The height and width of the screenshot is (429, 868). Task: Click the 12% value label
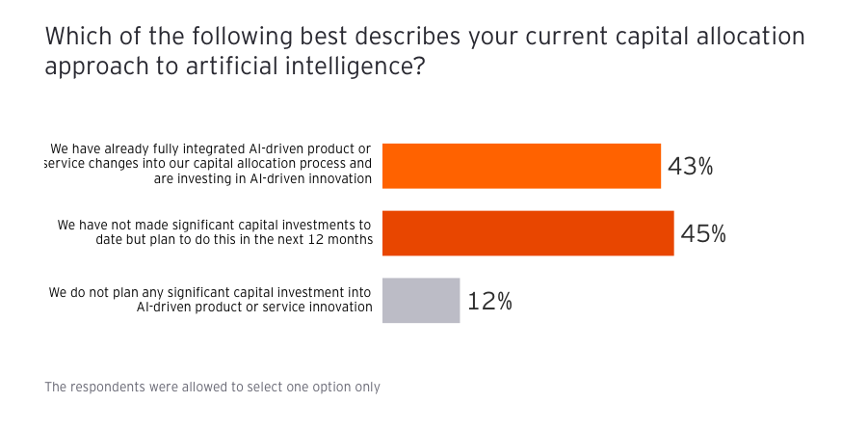pyautogui.click(x=489, y=301)
